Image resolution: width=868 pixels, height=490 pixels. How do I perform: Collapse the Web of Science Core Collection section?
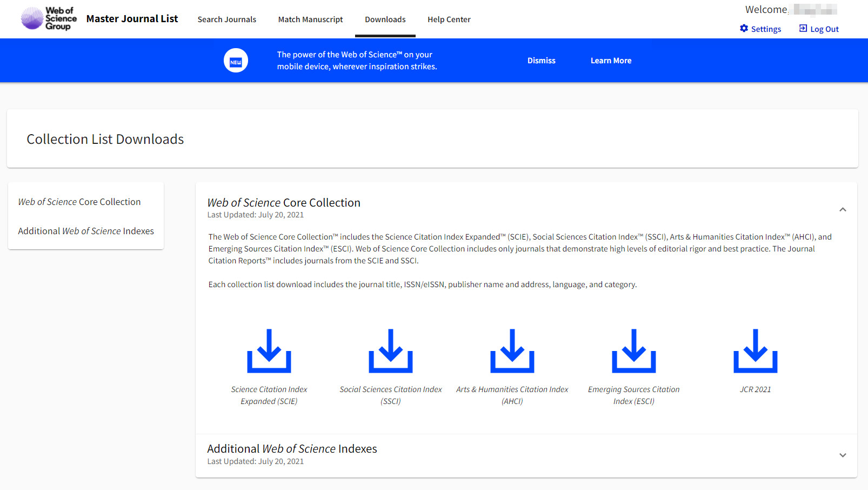coord(843,209)
